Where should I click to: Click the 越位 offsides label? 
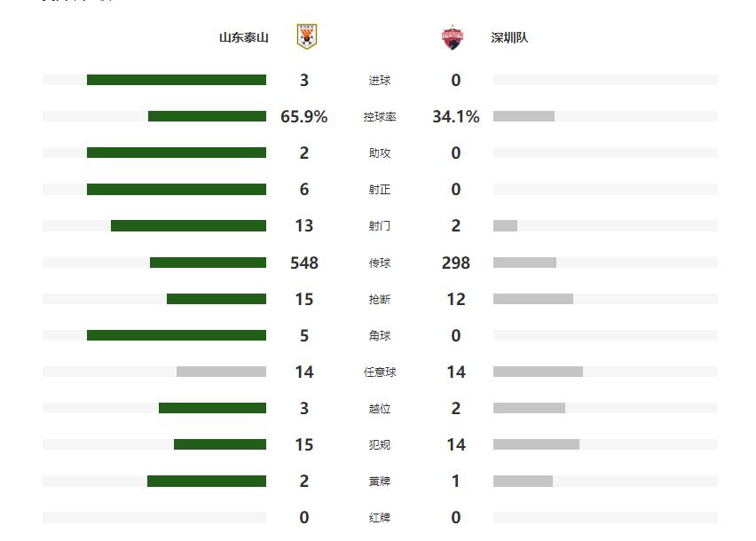pyautogui.click(x=380, y=409)
